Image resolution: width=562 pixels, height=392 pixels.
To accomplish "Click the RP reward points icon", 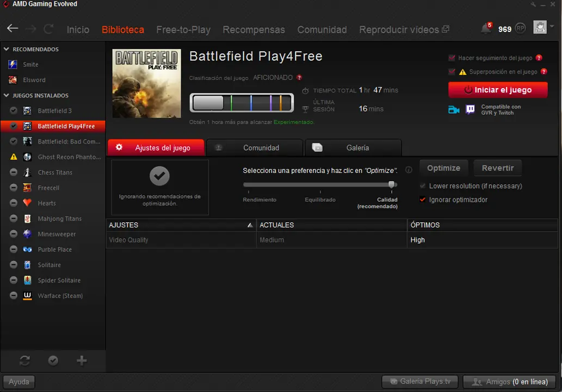I will click(x=520, y=28).
